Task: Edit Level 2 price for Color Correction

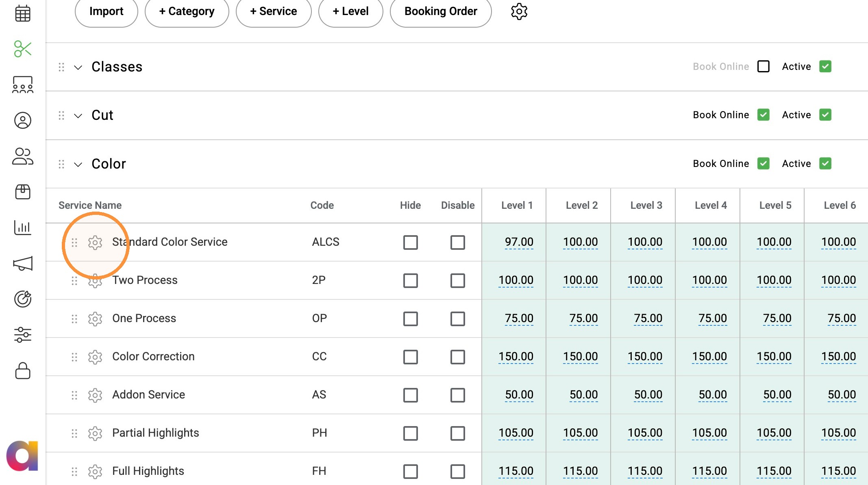Action: point(580,357)
